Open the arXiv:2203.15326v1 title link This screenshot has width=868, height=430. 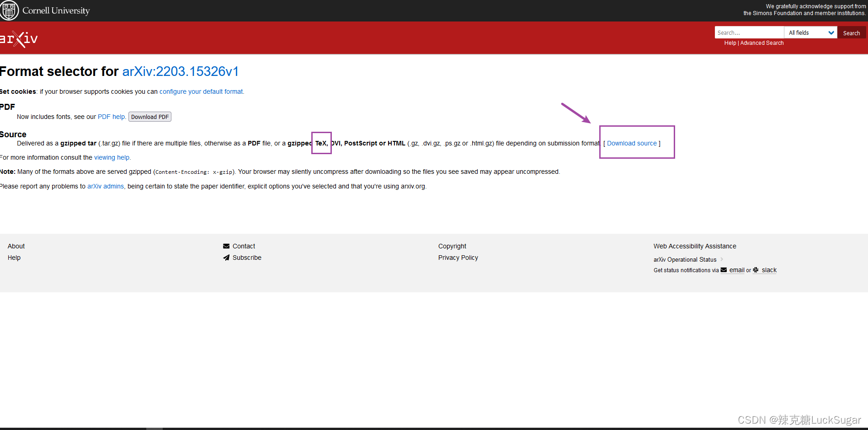(181, 71)
